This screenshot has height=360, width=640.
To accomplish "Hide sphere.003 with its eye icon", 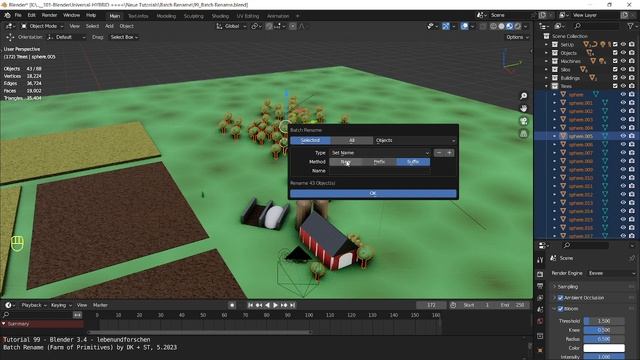I will tap(623, 120).
